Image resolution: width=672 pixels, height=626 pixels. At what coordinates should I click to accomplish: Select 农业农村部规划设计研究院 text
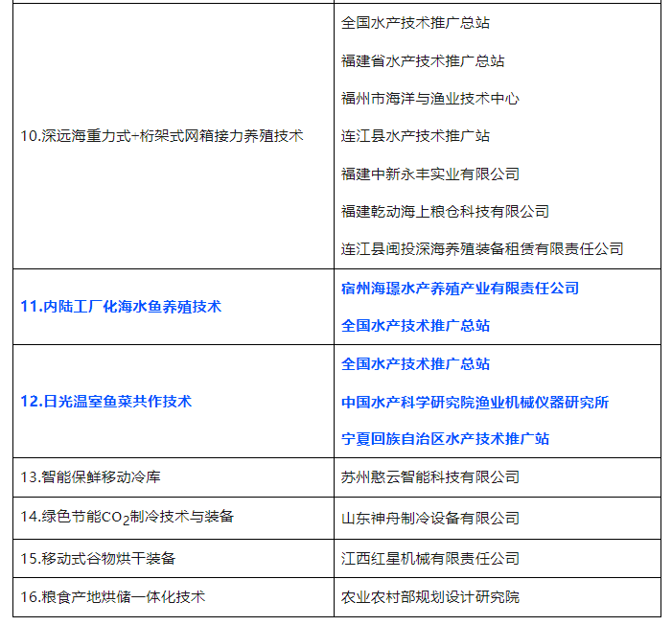pos(429,597)
